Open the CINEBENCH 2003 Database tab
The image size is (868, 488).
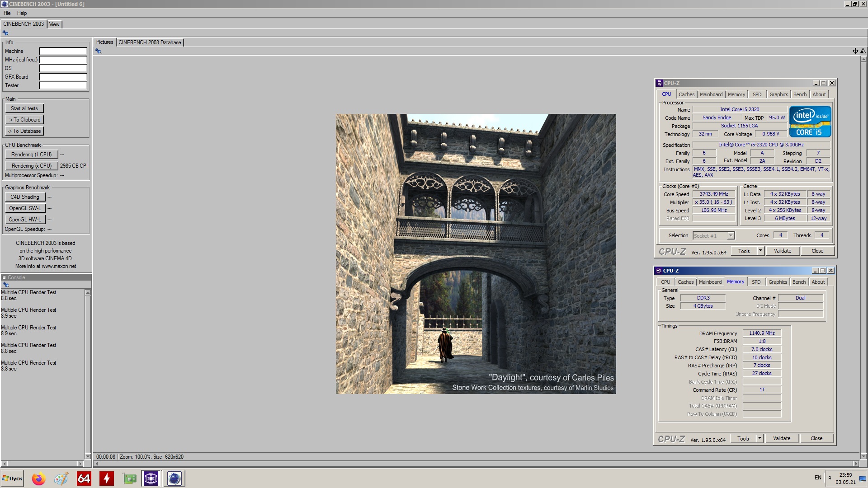click(150, 42)
